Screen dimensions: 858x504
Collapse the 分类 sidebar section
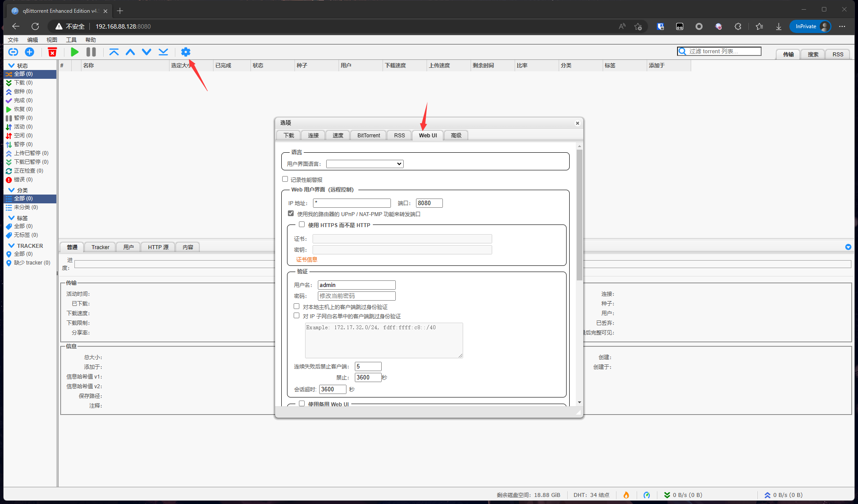tap(11, 190)
